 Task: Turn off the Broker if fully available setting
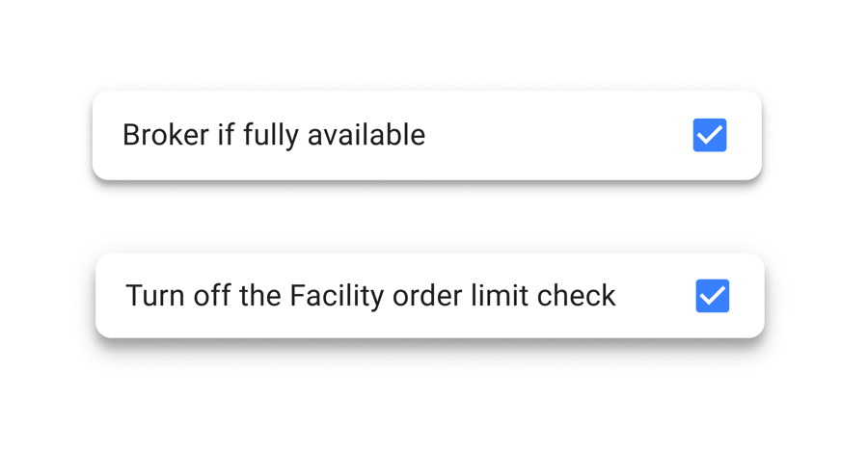click(x=710, y=135)
